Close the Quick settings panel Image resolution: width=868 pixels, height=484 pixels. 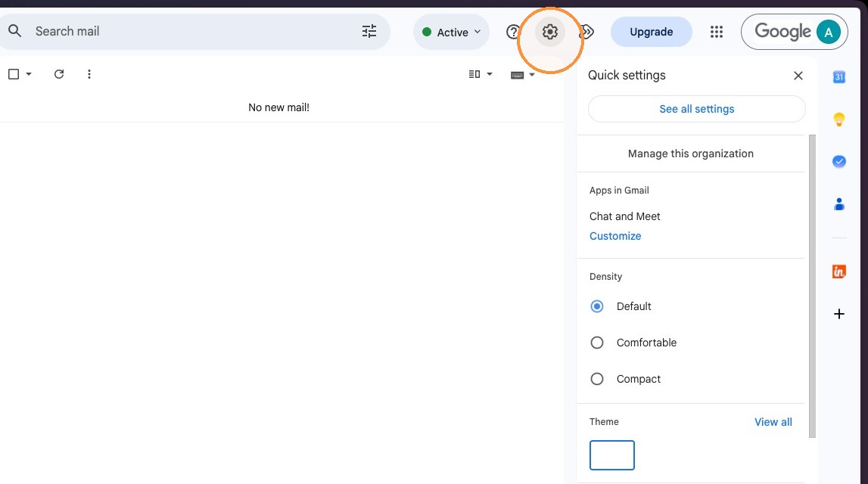coord(798,76)
